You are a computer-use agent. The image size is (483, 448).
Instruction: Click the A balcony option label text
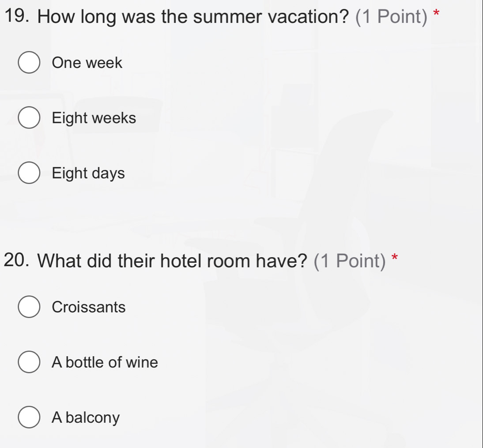85,418
